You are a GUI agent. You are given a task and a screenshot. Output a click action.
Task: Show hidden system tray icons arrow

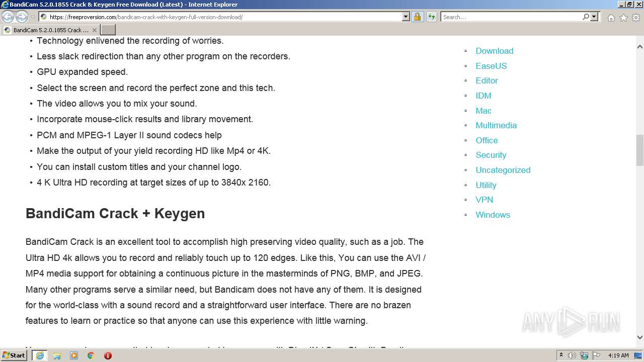coord(561,355)
